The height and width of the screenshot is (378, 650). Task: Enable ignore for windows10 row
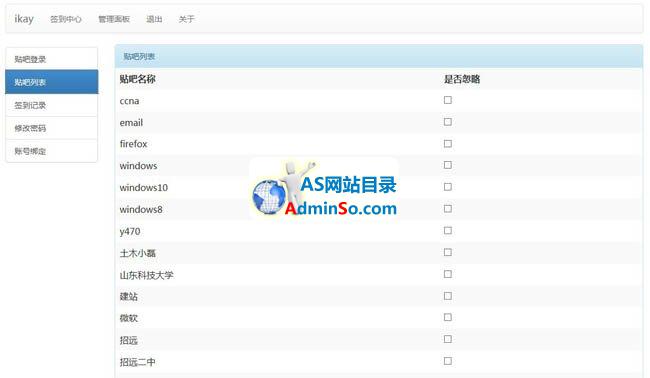448,187
